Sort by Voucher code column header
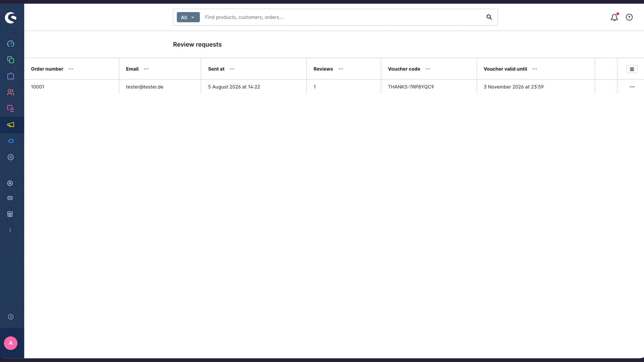 [x=404, y=69]
